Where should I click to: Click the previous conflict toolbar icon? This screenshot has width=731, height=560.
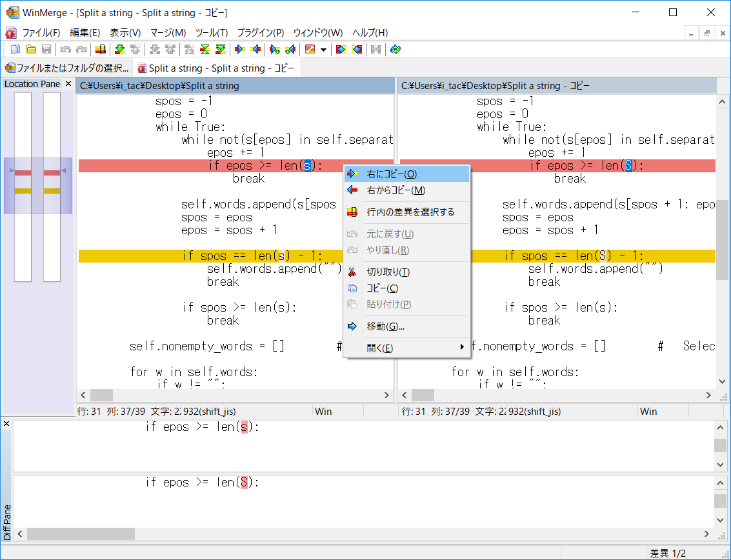170,49
